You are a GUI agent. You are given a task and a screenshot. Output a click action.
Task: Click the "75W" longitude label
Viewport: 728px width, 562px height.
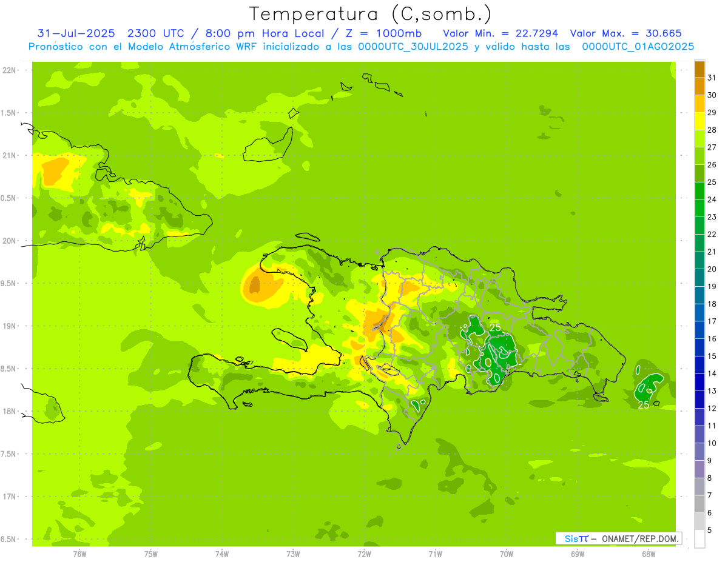[x=151, y=554]
